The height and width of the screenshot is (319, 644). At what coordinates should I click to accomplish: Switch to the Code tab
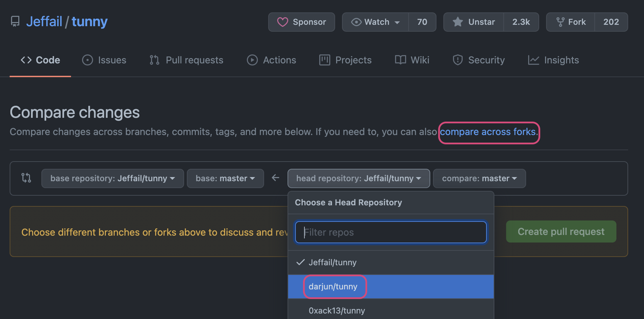(x=40, y=60)
